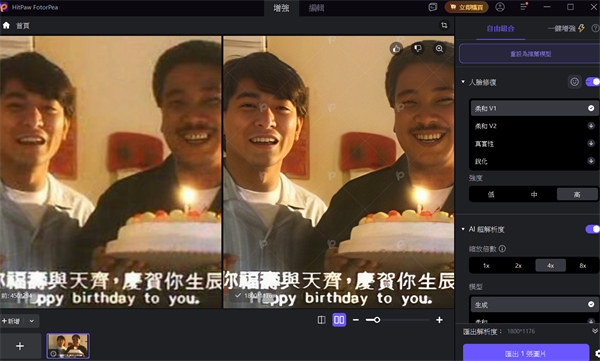Select the side-by-side compare view icon

(x=339, y=320)
